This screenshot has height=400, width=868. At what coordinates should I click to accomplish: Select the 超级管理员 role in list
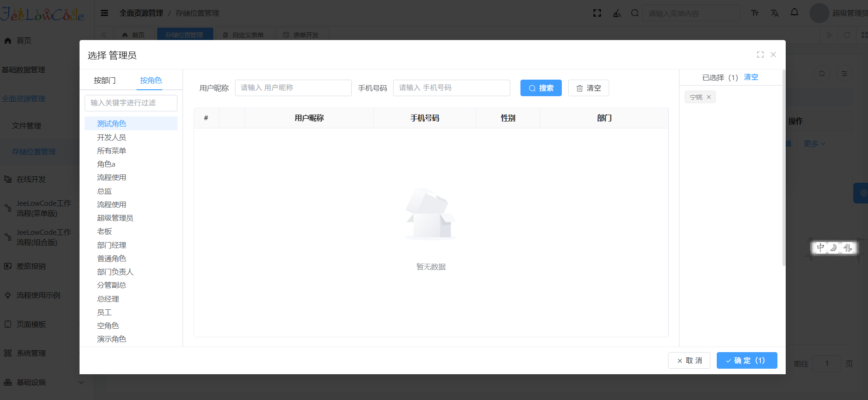point(115,218)
